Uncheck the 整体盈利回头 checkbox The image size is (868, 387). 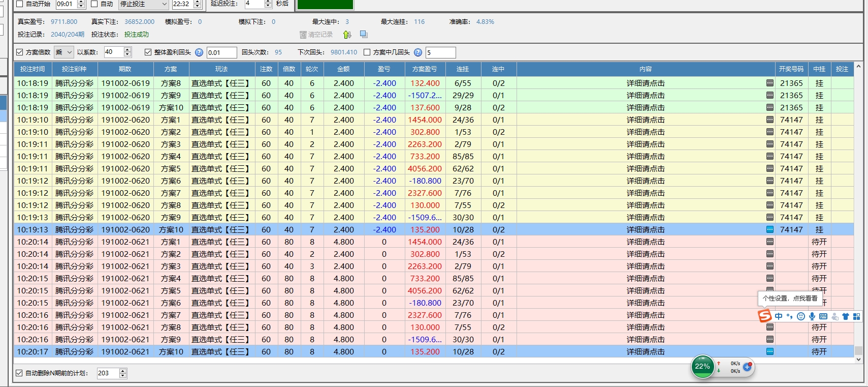tap(148, 52)
